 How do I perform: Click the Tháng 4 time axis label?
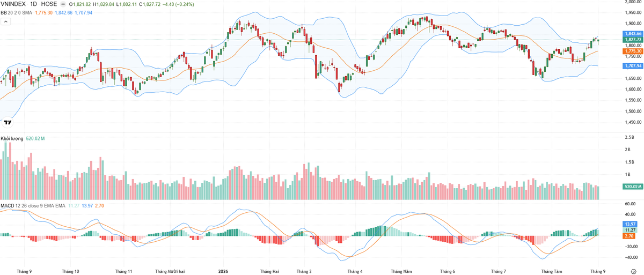(x=355, y=272)
